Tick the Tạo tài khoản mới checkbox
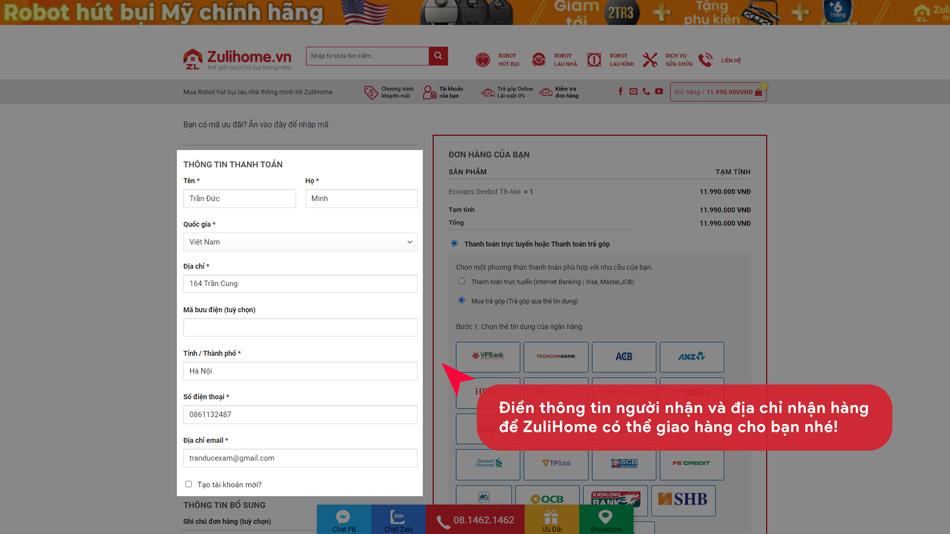 coord(188,484)
